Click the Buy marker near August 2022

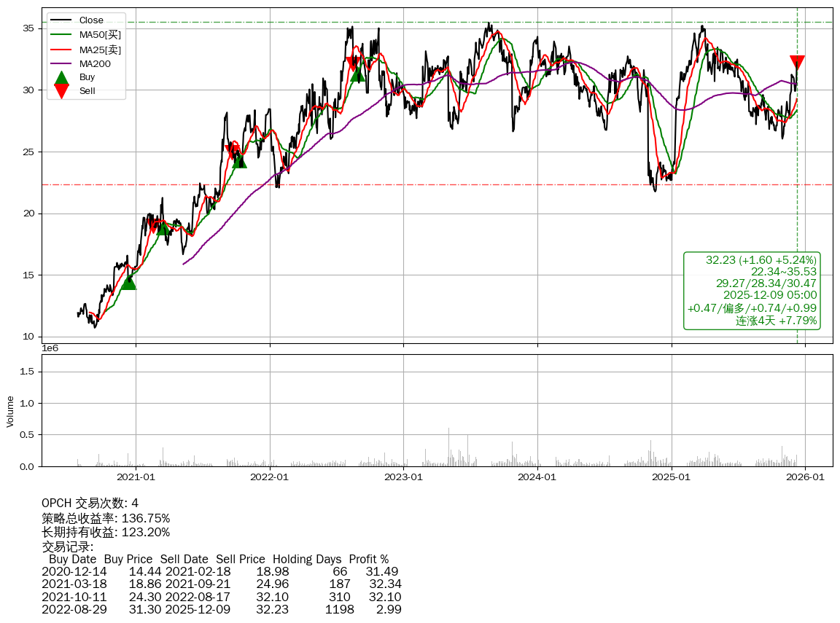tap(357, 74)
